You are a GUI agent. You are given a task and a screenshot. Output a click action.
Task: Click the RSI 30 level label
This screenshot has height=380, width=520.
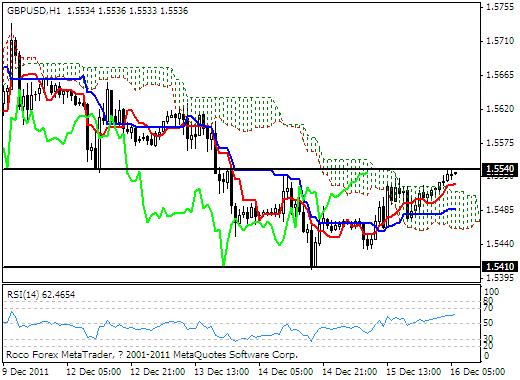click(490, 339)
